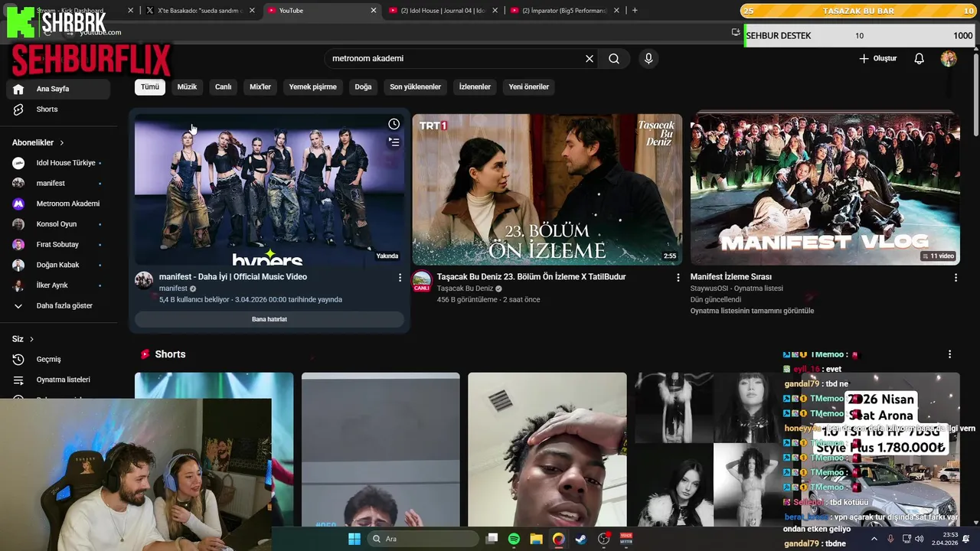Add manifest video to queue
This screenshot has height=551, width=980.
coord(394,142)
